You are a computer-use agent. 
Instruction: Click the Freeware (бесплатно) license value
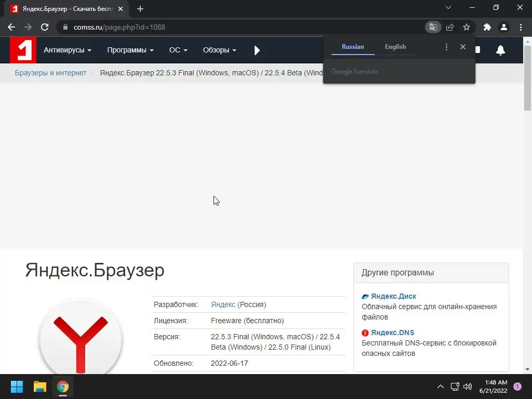pos(247,321)
